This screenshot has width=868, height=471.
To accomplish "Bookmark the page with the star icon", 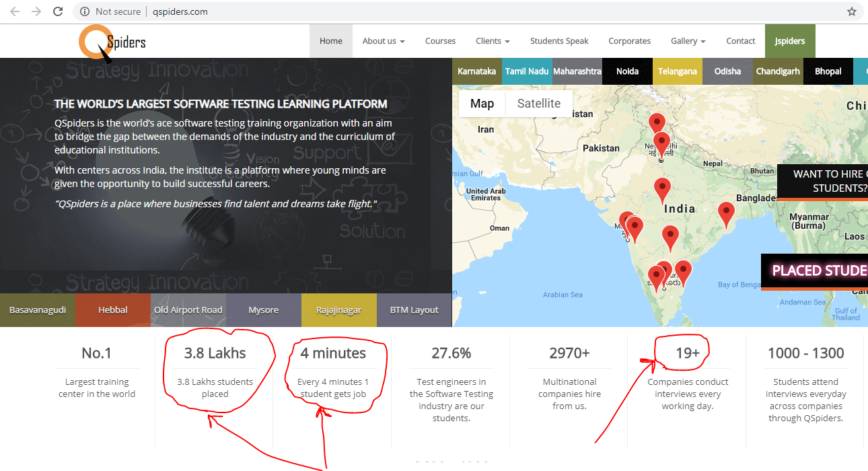I will point(852,11).
